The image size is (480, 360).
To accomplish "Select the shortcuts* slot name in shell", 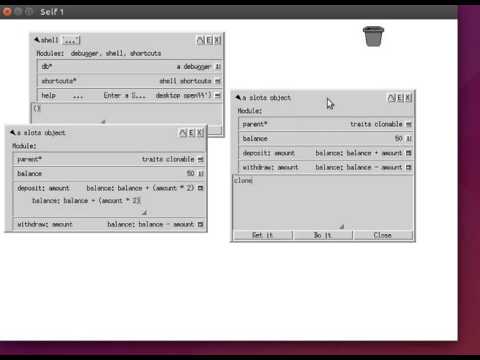I will (59, 81).
